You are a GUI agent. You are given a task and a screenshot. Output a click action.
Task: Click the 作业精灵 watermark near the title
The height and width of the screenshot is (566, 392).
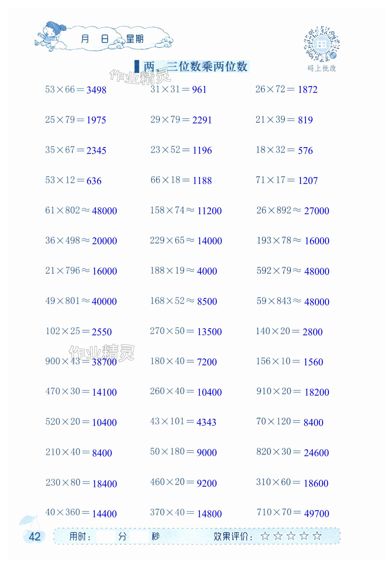[140, 77]
